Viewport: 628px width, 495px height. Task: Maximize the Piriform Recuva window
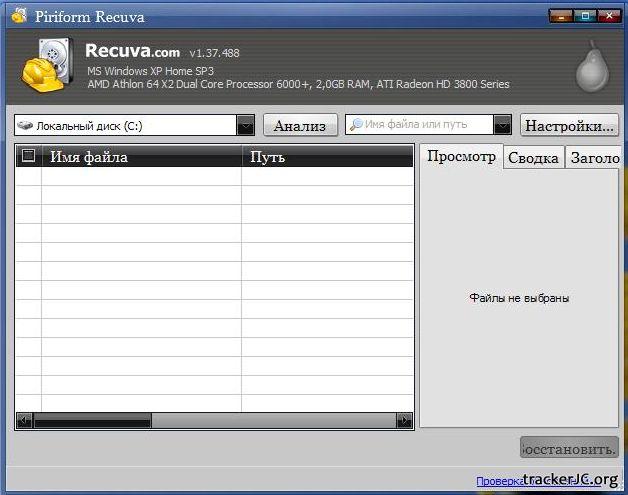tap(585, 15)
